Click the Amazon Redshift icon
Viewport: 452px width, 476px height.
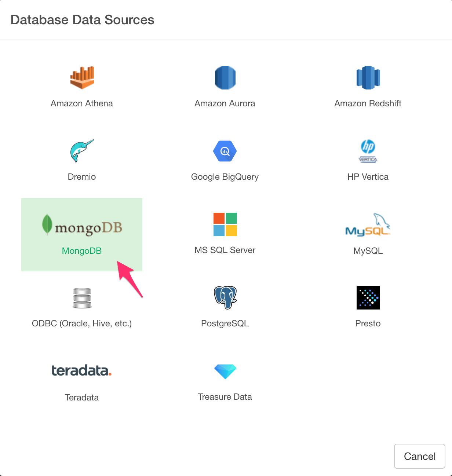pos(368,78)
